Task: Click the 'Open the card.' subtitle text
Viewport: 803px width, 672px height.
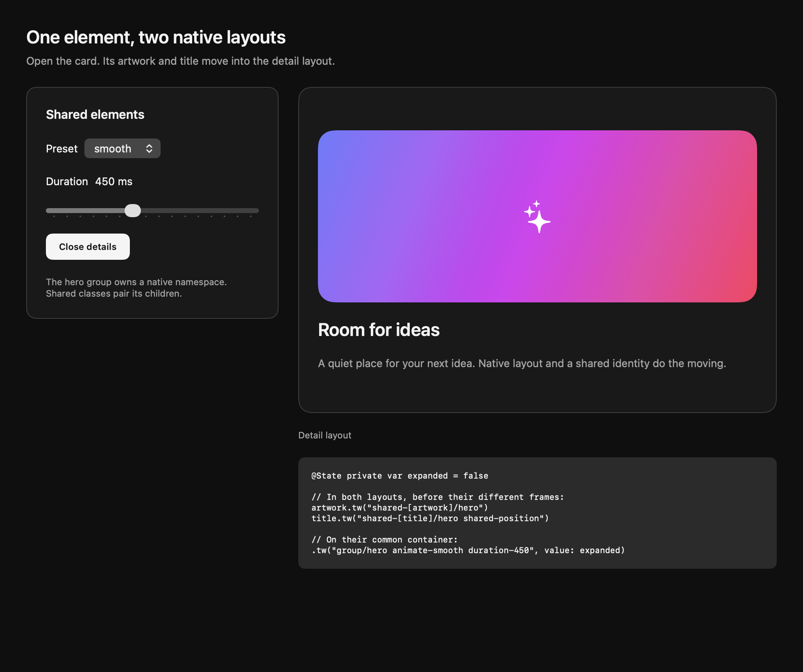Action: [x=181, y=61]
